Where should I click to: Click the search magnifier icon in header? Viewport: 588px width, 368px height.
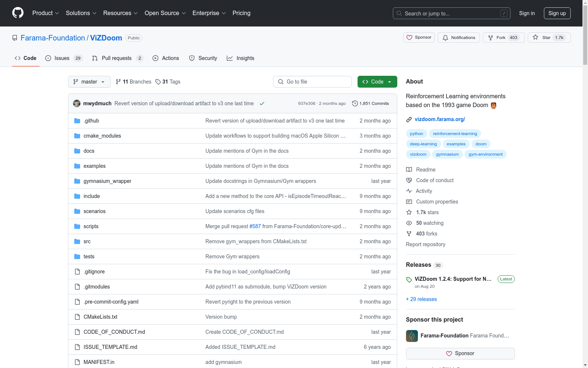399,13
